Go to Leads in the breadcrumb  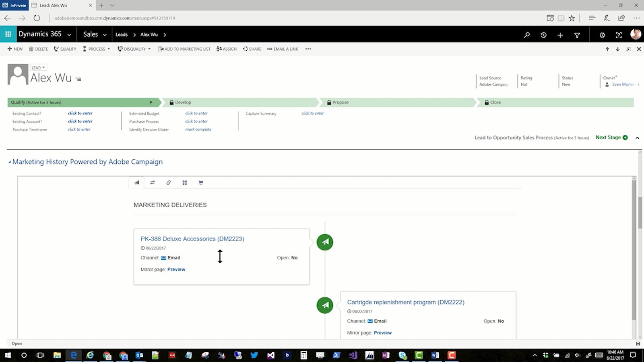tap(122, 35)
